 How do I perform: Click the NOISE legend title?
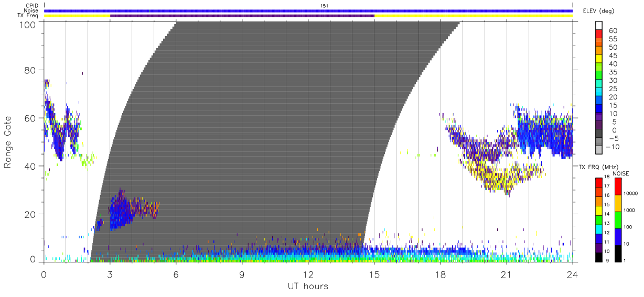tap(621, 173)
